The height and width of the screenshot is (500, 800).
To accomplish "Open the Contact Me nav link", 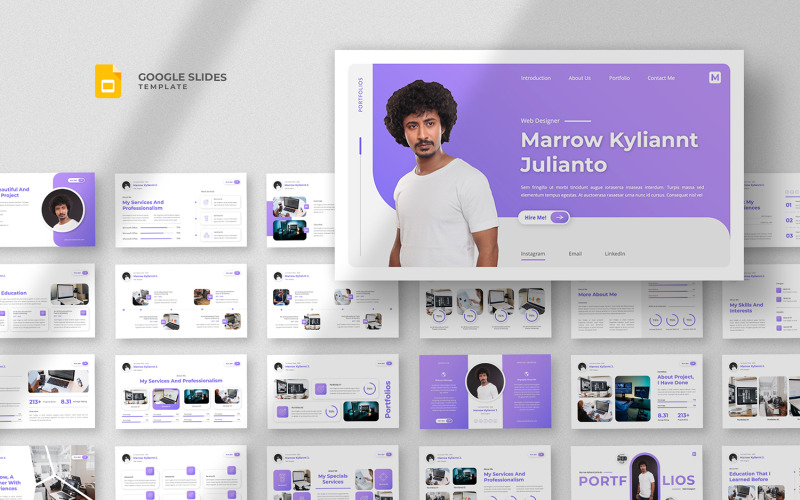I will click(661, 78).
